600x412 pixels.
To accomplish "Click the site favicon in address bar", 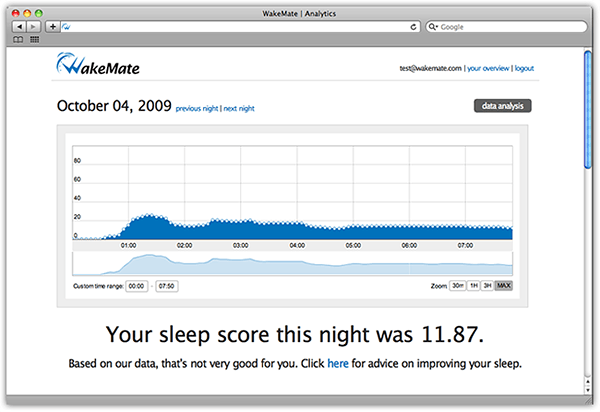I will (x=66, y=27).
